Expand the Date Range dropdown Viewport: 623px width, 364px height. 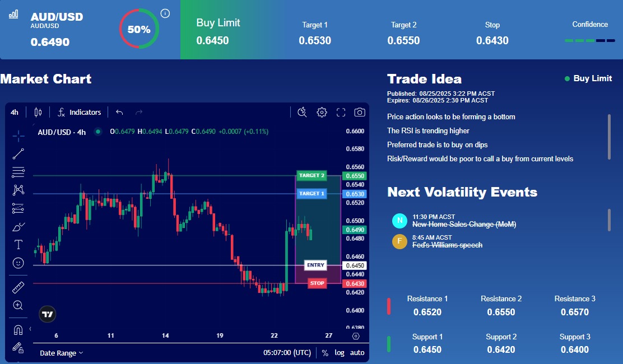(x=62, y=353)
